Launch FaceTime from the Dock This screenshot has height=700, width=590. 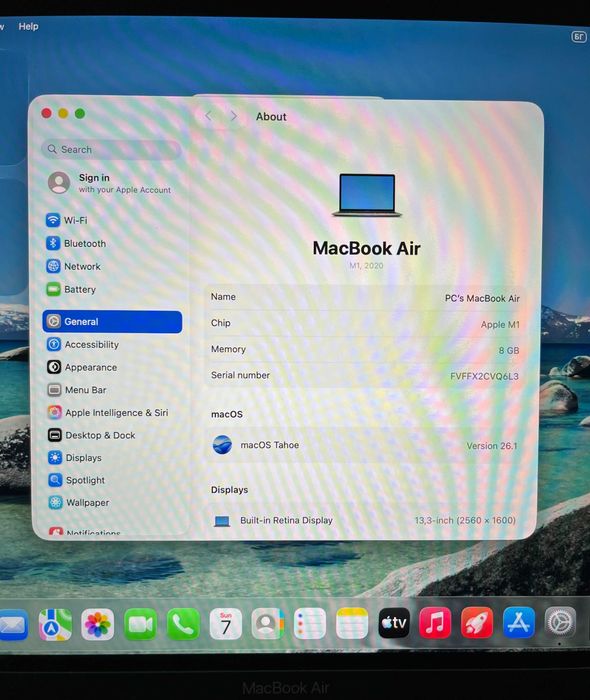pos(140,624)
